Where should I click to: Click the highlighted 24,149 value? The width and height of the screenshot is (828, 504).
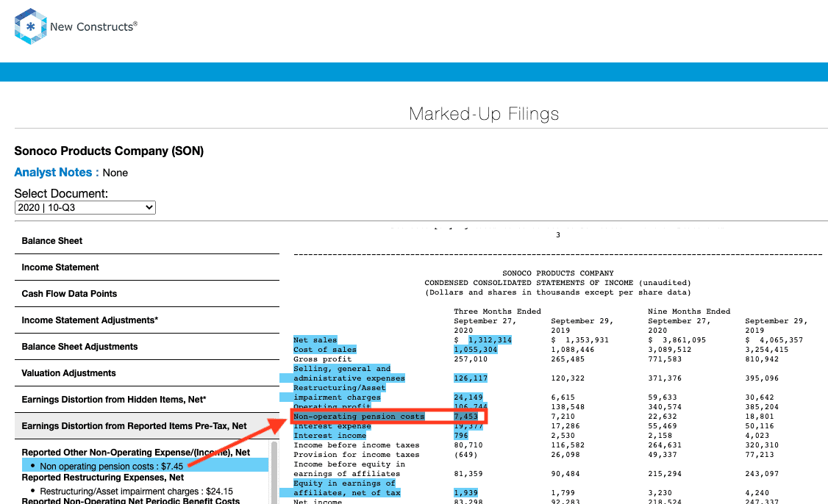pos(468,397)
